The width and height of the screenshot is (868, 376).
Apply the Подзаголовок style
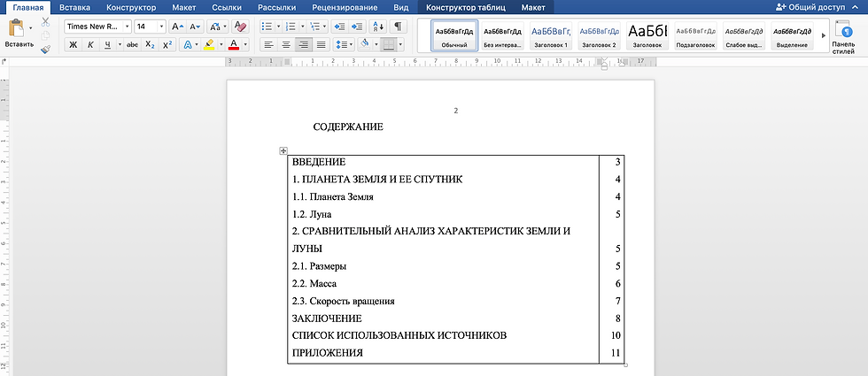point(696,36)
